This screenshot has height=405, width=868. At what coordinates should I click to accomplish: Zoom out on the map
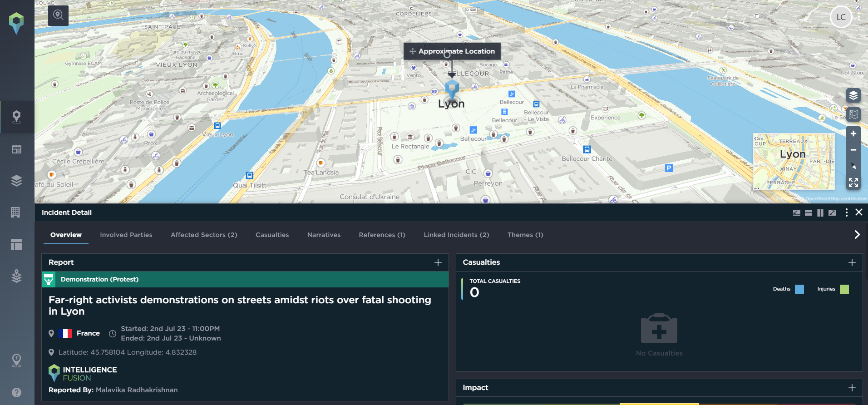[x=853, y=150]
